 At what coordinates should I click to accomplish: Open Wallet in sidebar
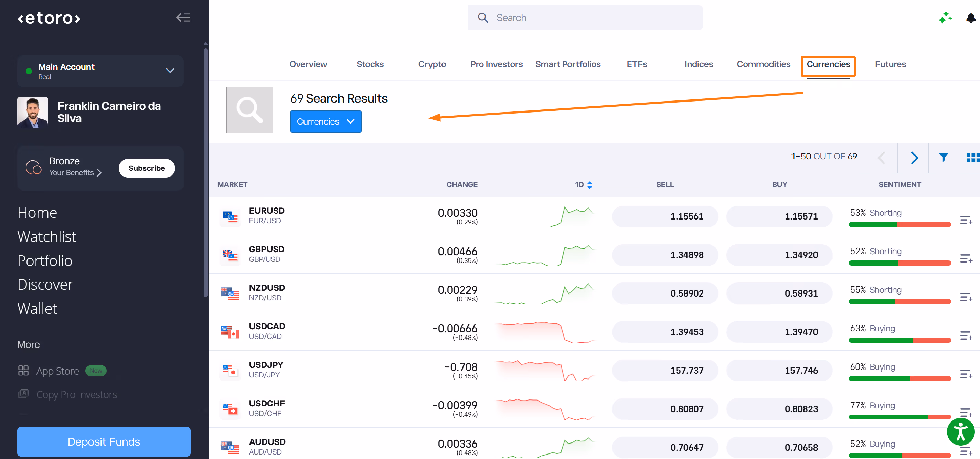[37, 308]
